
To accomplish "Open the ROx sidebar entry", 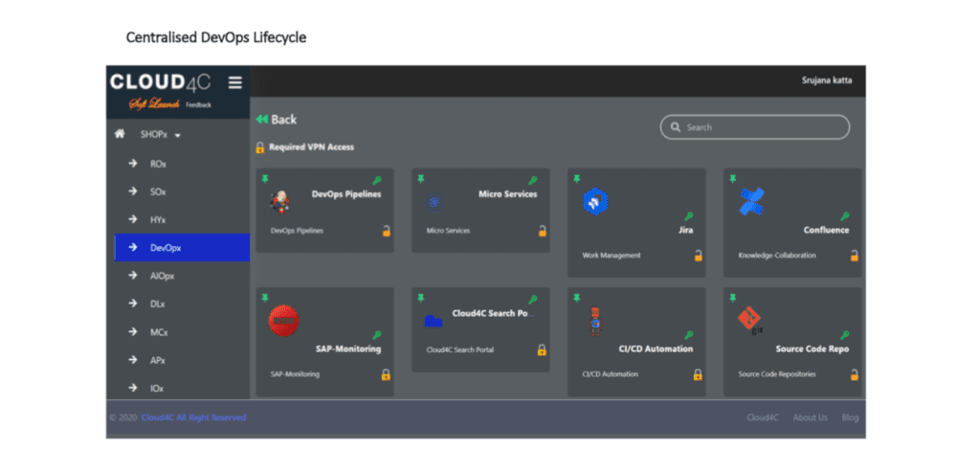I will 157,164.
